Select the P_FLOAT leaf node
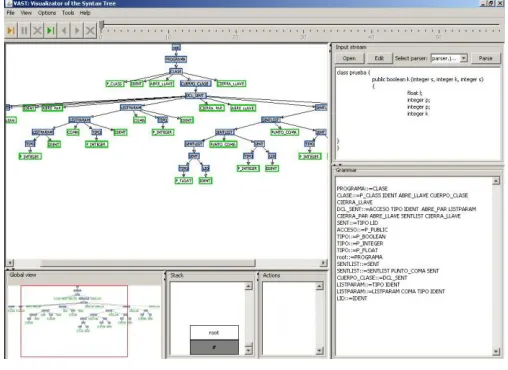Viewport: 508px width, 370px height. (184, 181)
